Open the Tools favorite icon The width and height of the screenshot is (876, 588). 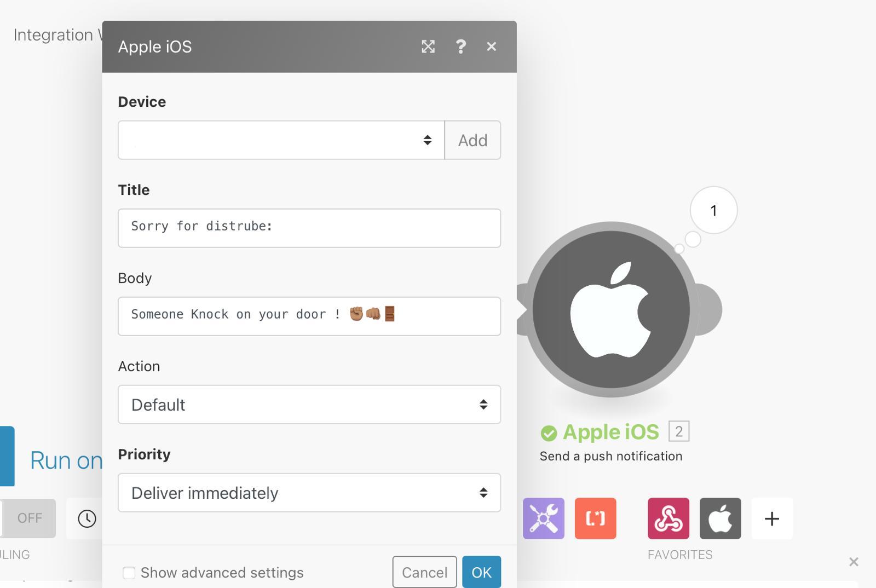tap(544, 518)
